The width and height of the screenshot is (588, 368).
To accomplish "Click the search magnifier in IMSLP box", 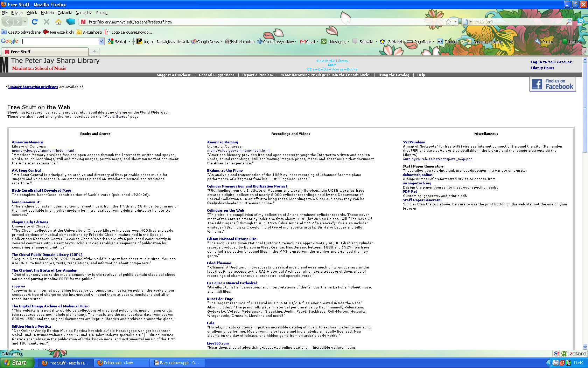I will [x=569, y=22].
